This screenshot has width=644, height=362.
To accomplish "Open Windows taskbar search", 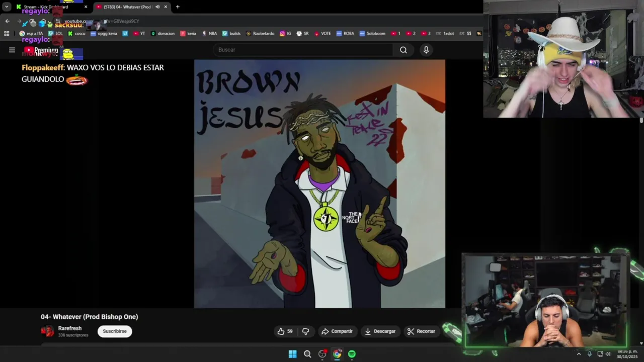I will [x=307, y=354].
